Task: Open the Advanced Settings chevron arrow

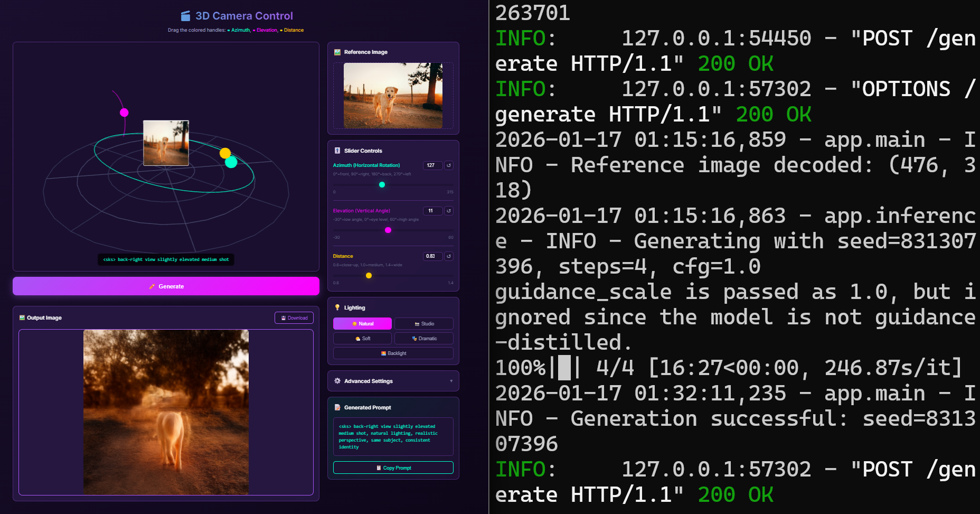Action: pyautogui.click(x=451, y=380)
